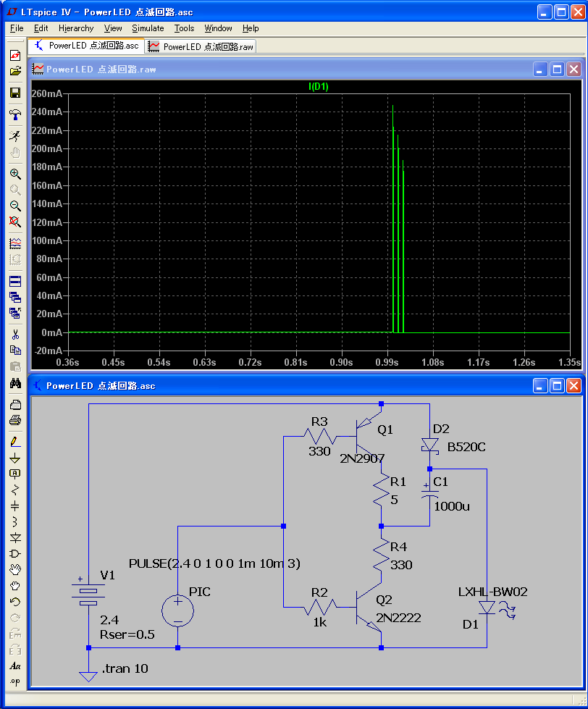
Task: Select the Place Inductor tool
Action: (15, 522)
